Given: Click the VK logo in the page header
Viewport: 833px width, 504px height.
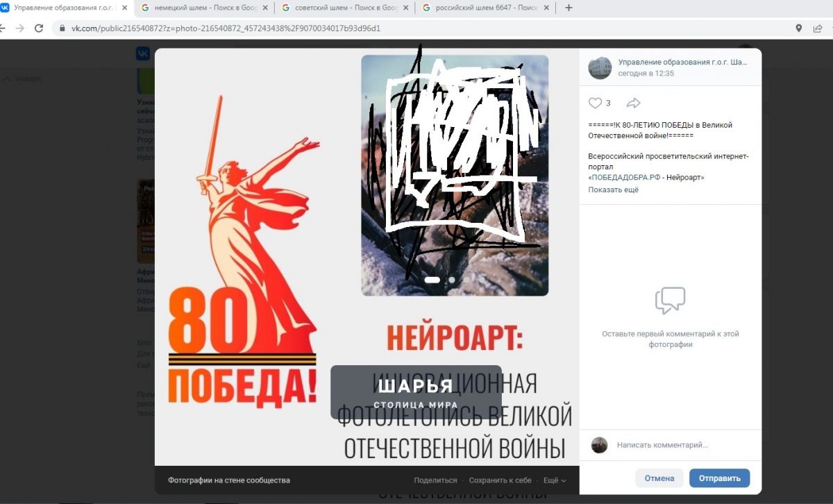Looking at the screenshot, I should pos(142,53).
